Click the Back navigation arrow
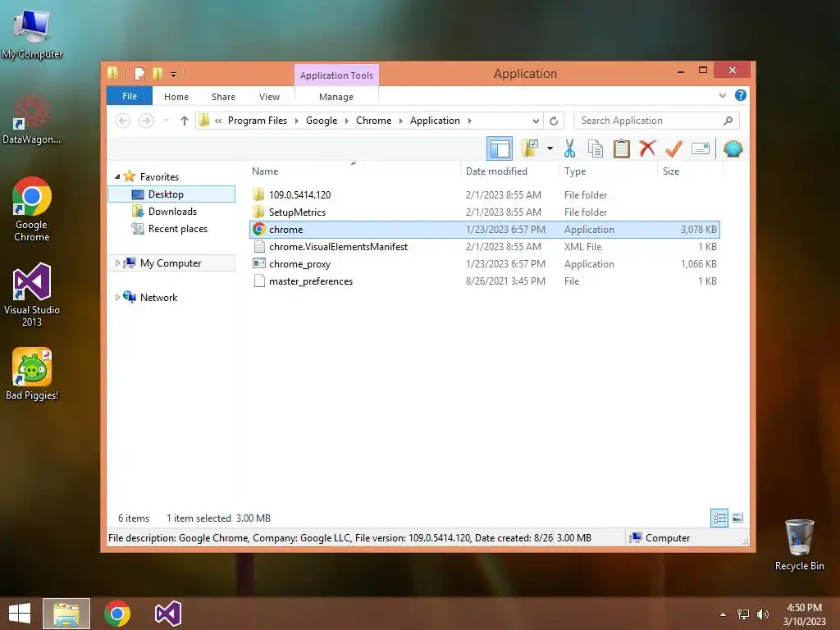Image resolution: width=840 pixels, height=630 pixels. pos(123,121)
